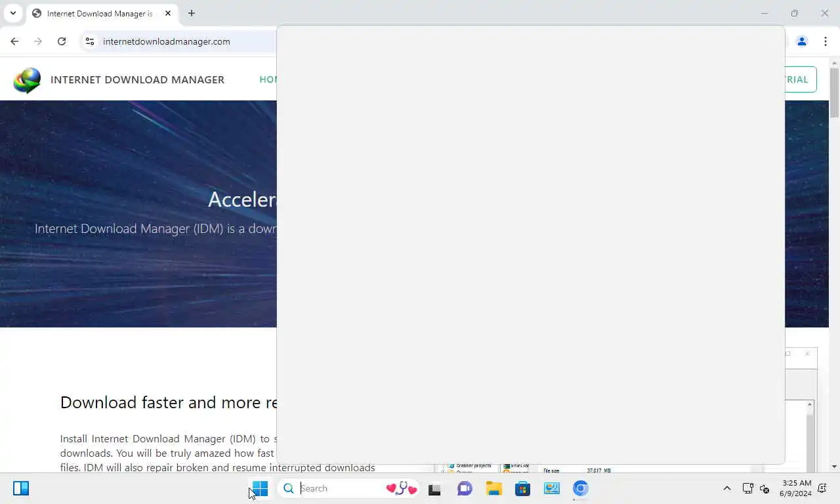
Task: Open Chrome three-dot menu
Action: coord(826,41)
